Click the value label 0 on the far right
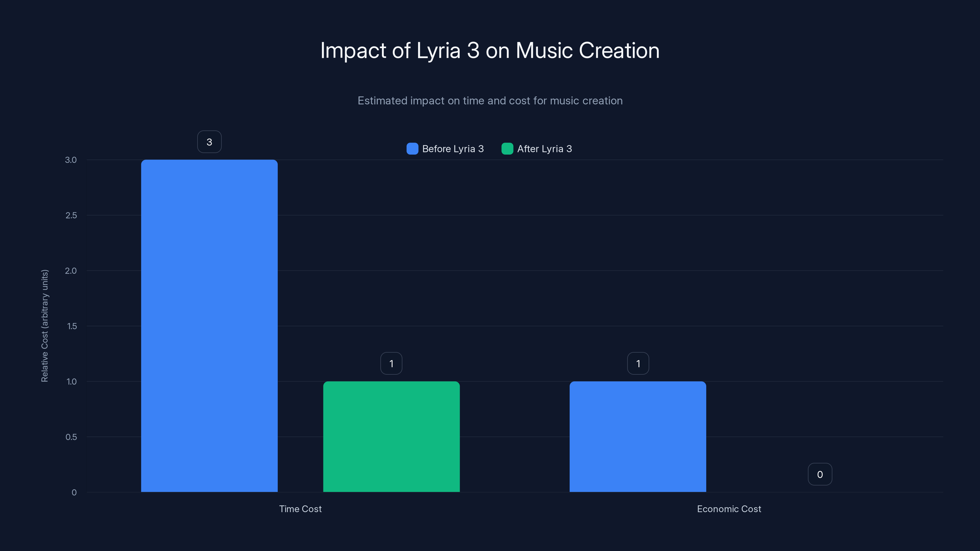 [x=820, y=474]
